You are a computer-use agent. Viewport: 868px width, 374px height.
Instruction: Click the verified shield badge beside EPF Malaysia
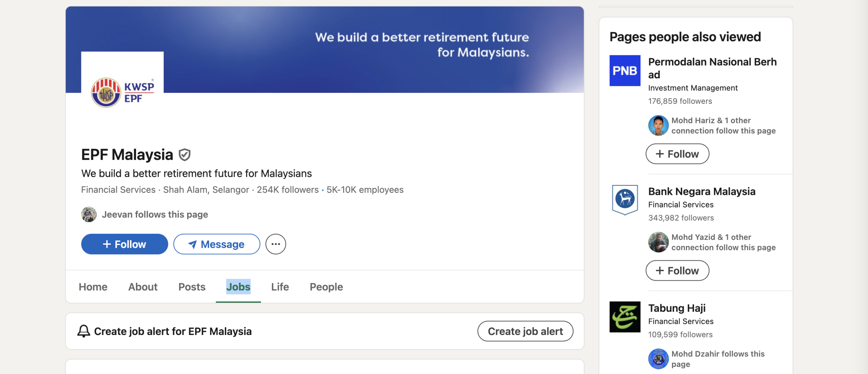184,155
